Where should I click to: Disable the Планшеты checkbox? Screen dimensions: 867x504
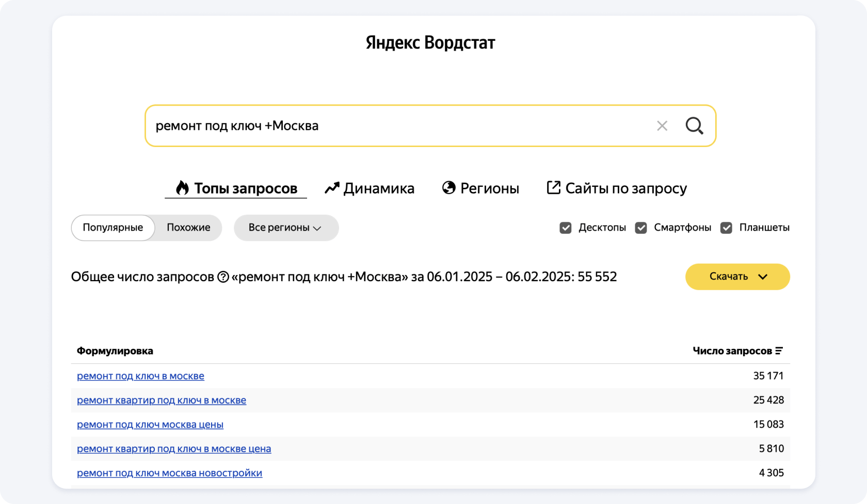pos(726,228)
